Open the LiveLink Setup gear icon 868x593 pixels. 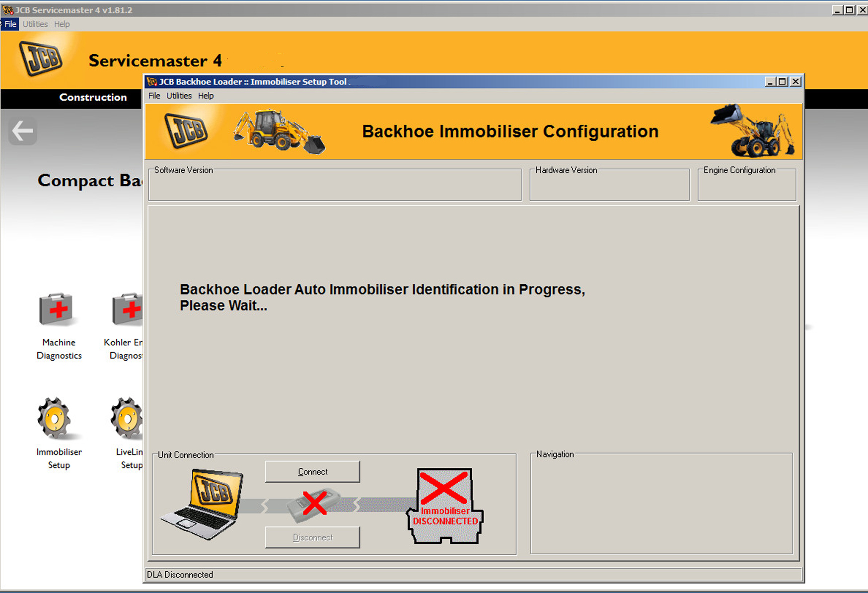pos(128,419)
